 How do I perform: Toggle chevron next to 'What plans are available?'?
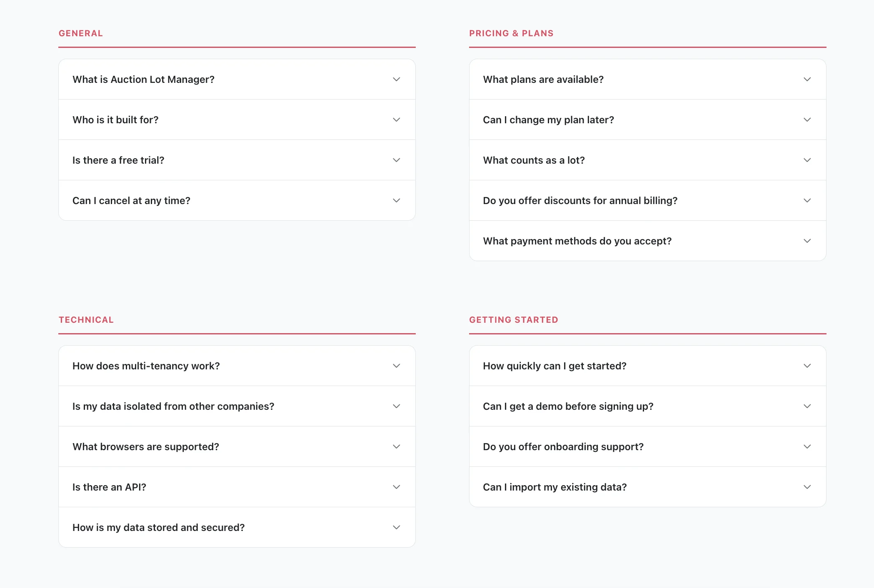click(807, 79)
